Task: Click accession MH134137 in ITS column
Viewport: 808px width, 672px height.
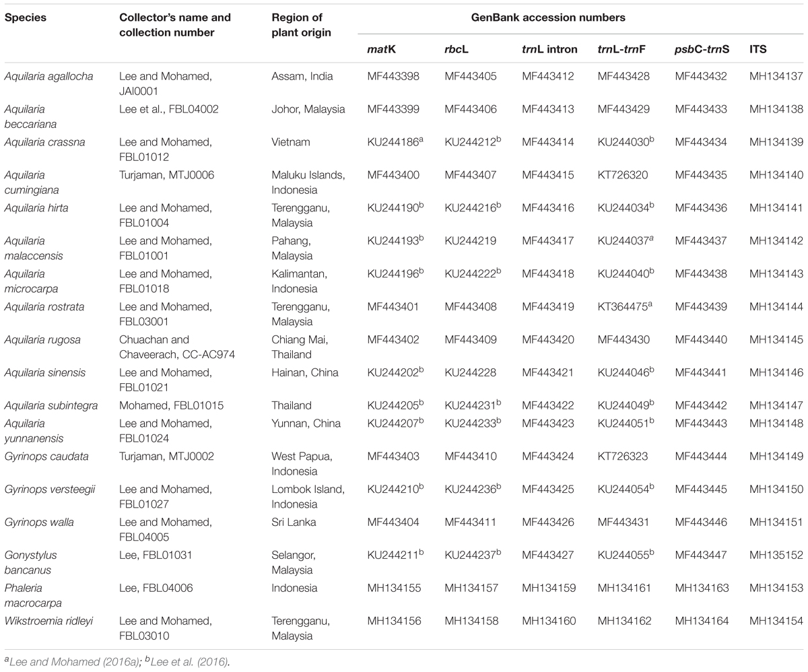Action: pyautogui.click(x=776, y=77)
